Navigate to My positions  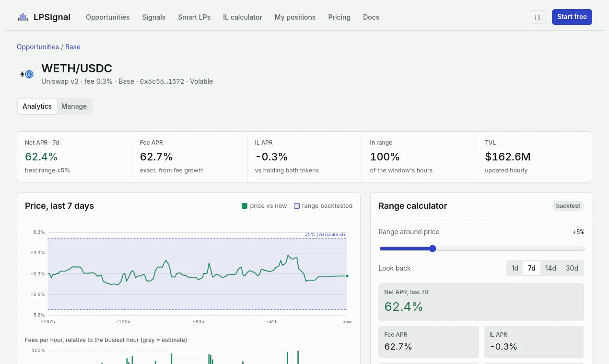click(295, 17)
